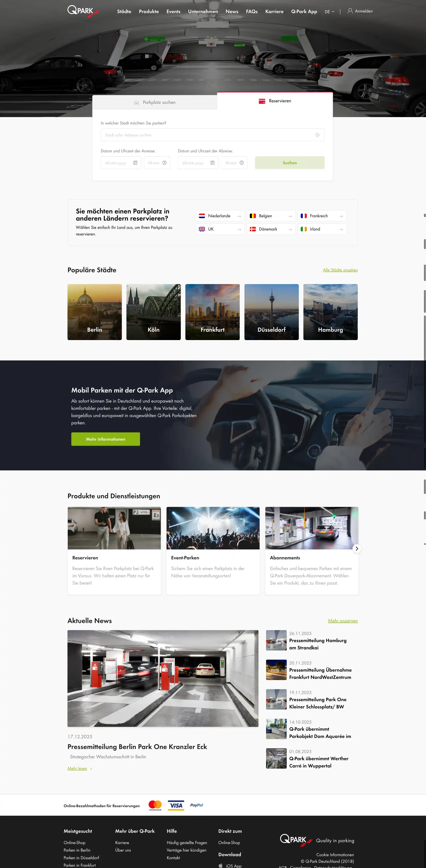Open the Unternehmen menu item
Image resolution: width=426 pixels, height=868 pixels.
[203, 11]
